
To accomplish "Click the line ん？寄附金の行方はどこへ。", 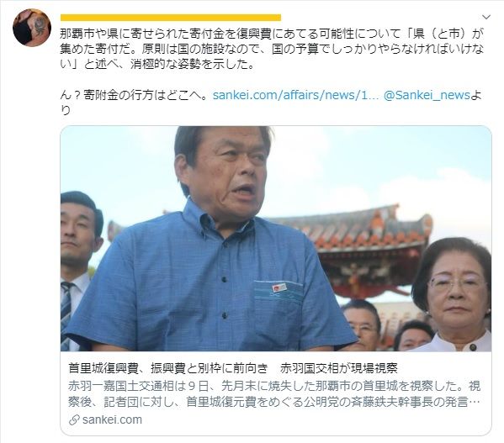I will [x=135, y=95].
